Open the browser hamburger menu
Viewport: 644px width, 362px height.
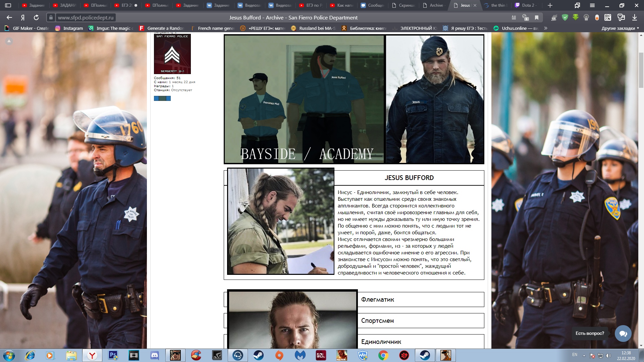tap(592, 5)
